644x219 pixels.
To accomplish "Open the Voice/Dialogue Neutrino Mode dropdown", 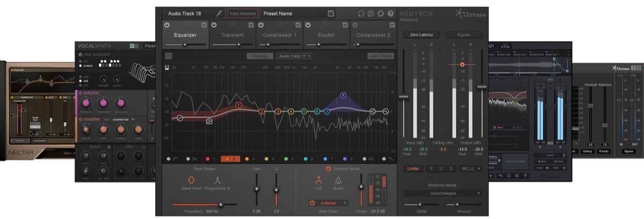I will coord(443,193).
